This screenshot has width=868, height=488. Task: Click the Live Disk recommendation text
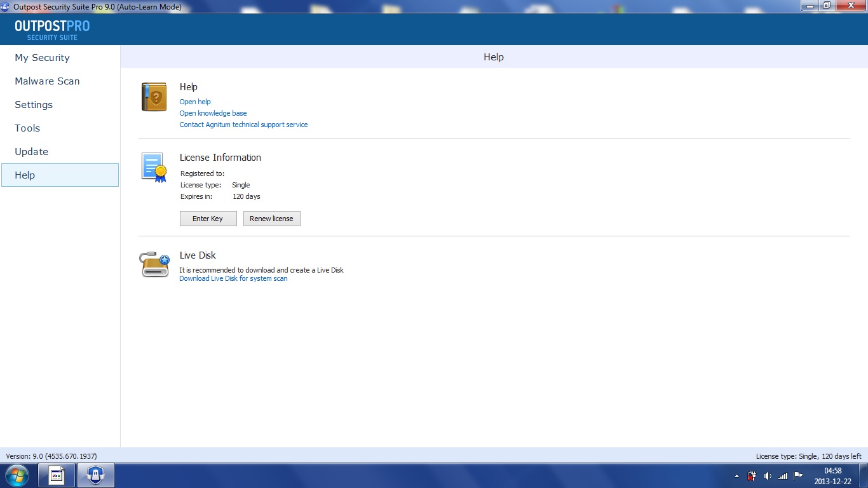(x=261, y=270)
